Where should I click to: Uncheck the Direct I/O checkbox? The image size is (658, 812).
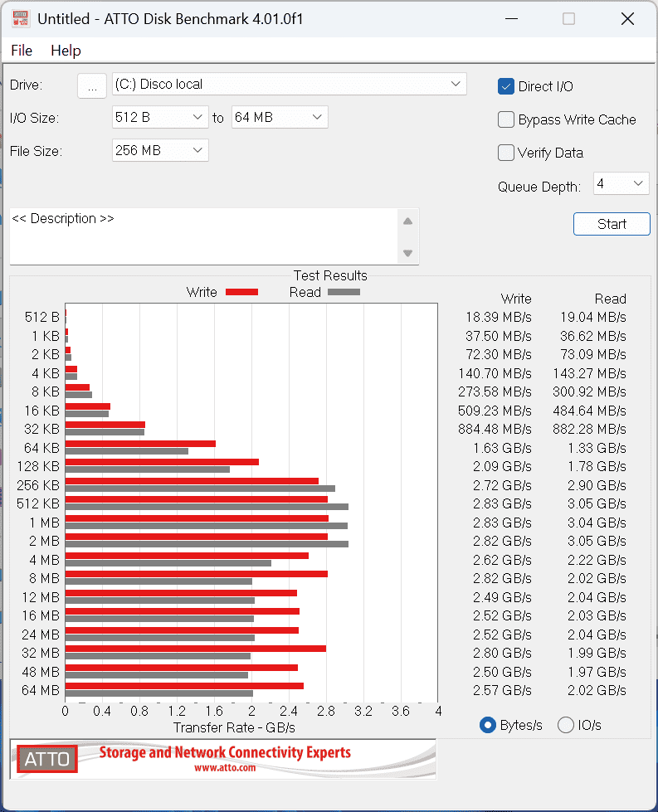(506, 86)
